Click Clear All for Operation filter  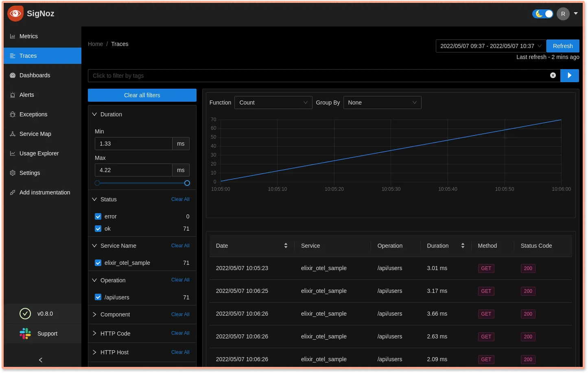coord(180,280)
